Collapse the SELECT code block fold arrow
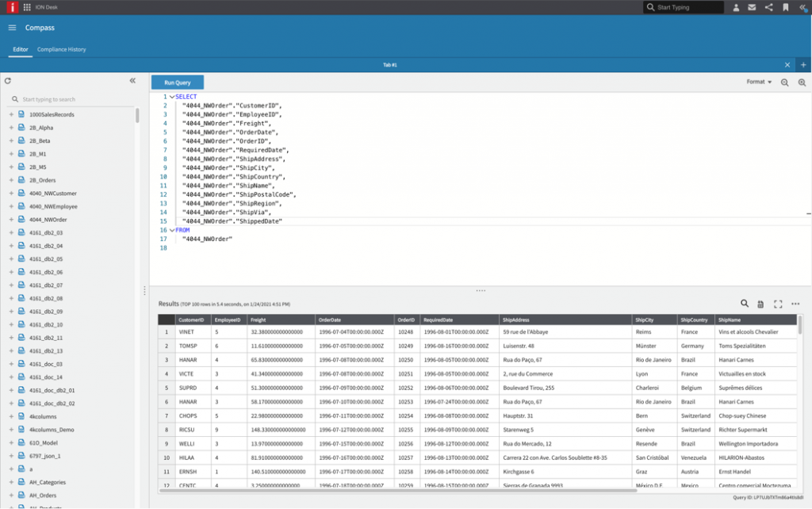 tap(171, 97)
